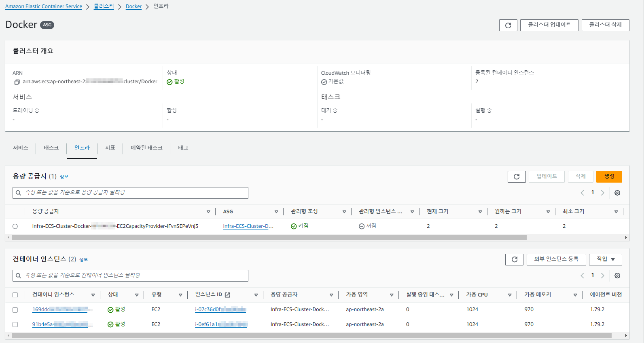This screenshot has height=343, width=644.
Task: Go to next container instances page
Action: pyautogui.click(x=603, y=276)
